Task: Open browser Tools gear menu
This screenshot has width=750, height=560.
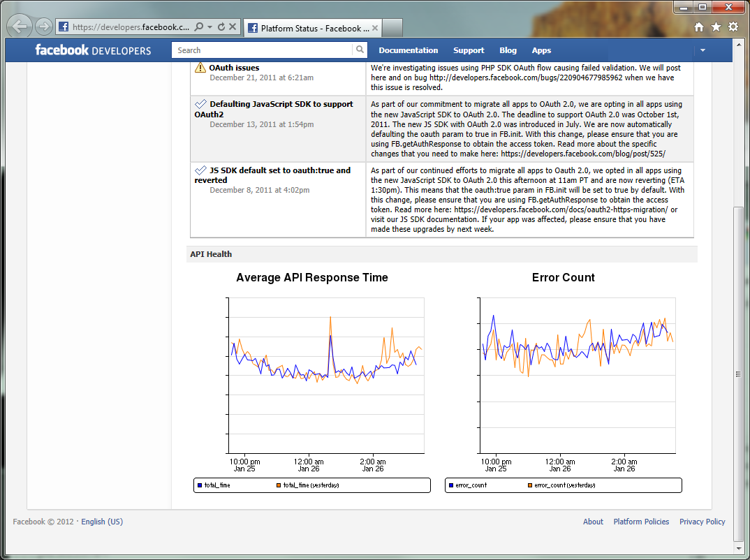Action: [733, 27]
